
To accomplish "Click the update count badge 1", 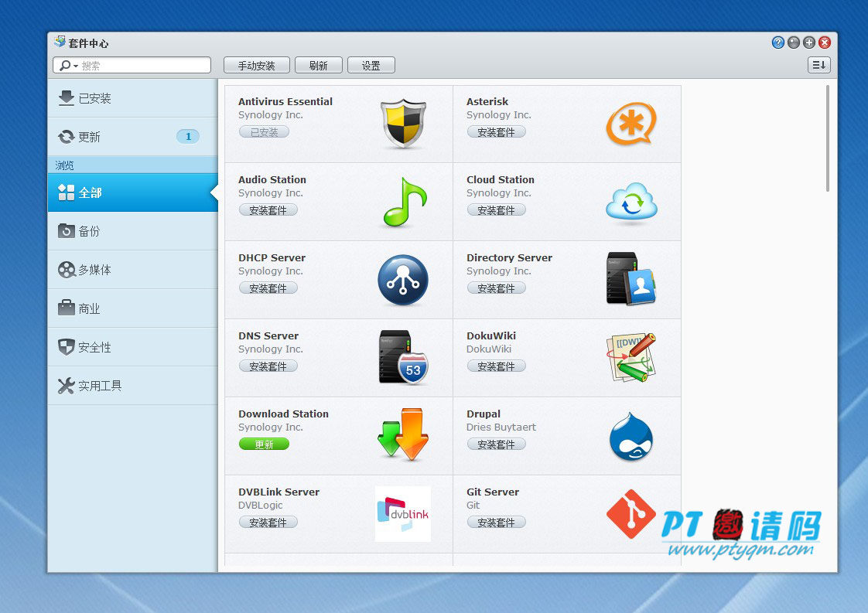I will pyautogui.click(x=188, y=137).
